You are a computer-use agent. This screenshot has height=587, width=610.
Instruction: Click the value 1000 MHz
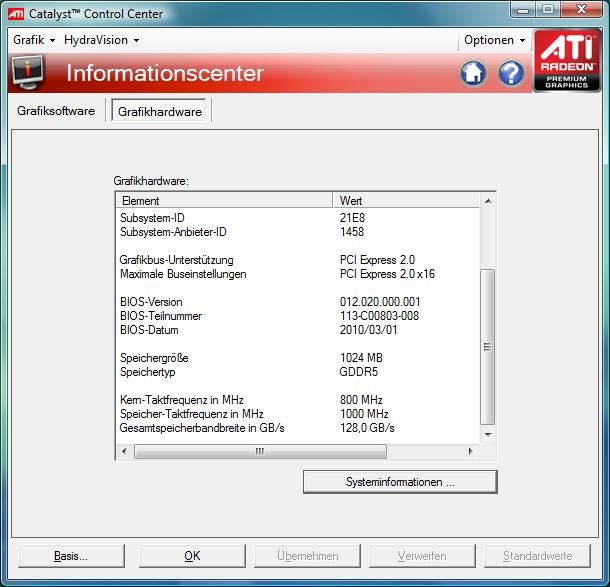pos(364,414)
